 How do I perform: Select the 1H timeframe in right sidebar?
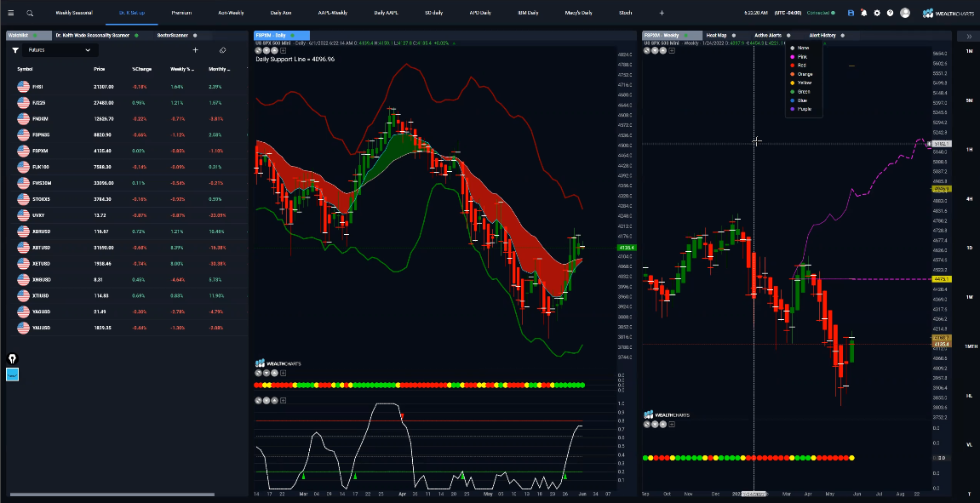[969, 149]
